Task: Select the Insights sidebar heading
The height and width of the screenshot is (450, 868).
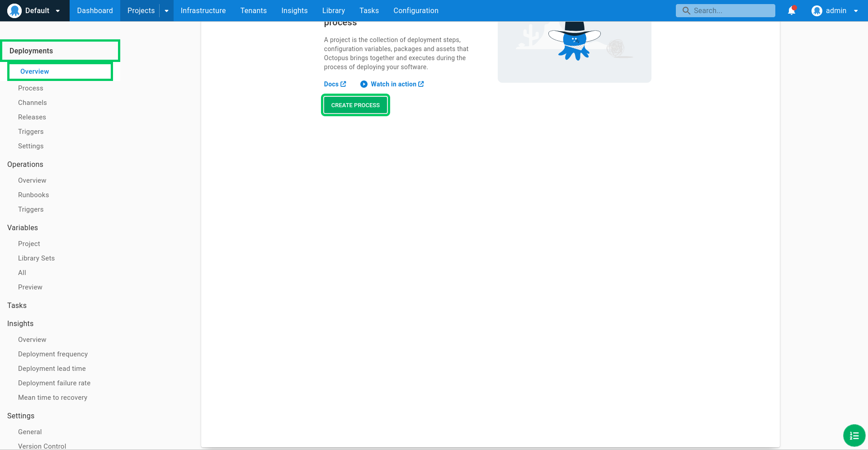Action: click(20, 323)
